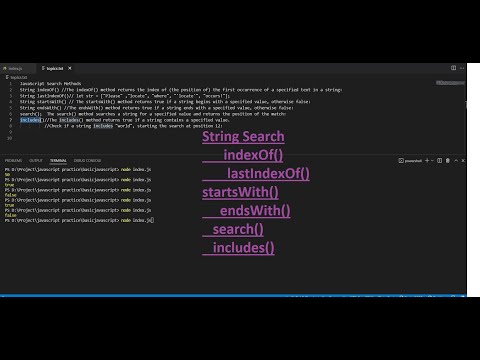Open the editor more actions menu

462,68
